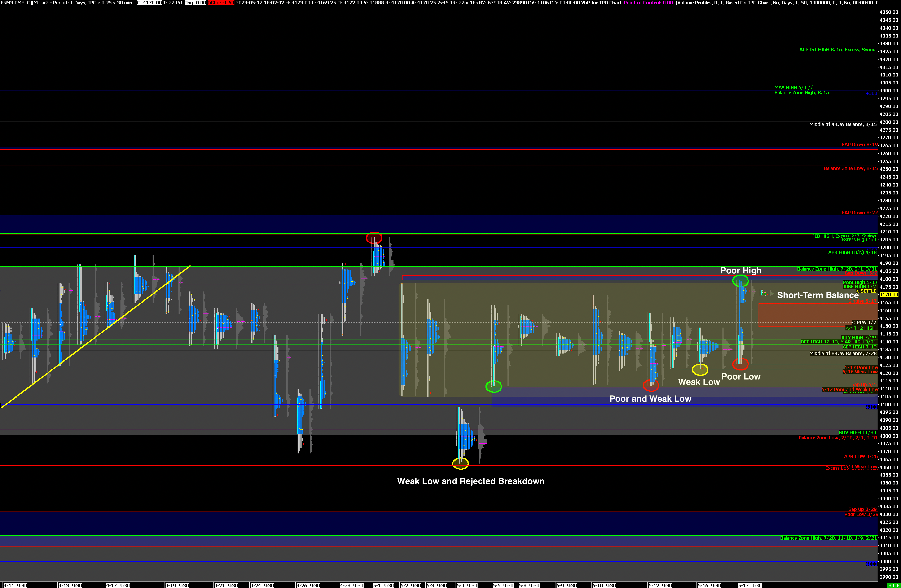Click the yellow circle at the 5-4 weak low

(x=460, y=463)
